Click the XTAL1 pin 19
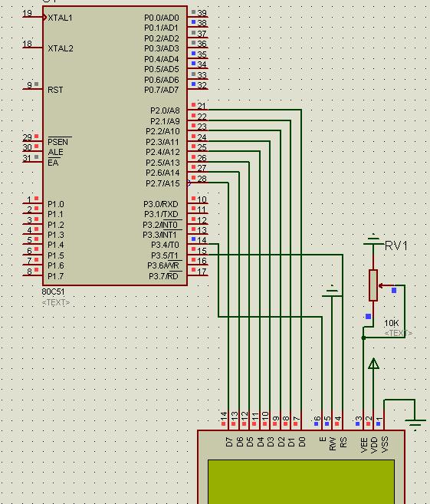This screenshot has height=504, width=430. 32,17
